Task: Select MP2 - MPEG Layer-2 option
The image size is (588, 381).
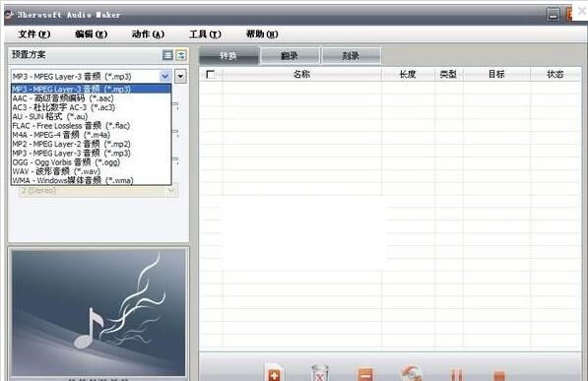Action: click(x=92, y=144)
